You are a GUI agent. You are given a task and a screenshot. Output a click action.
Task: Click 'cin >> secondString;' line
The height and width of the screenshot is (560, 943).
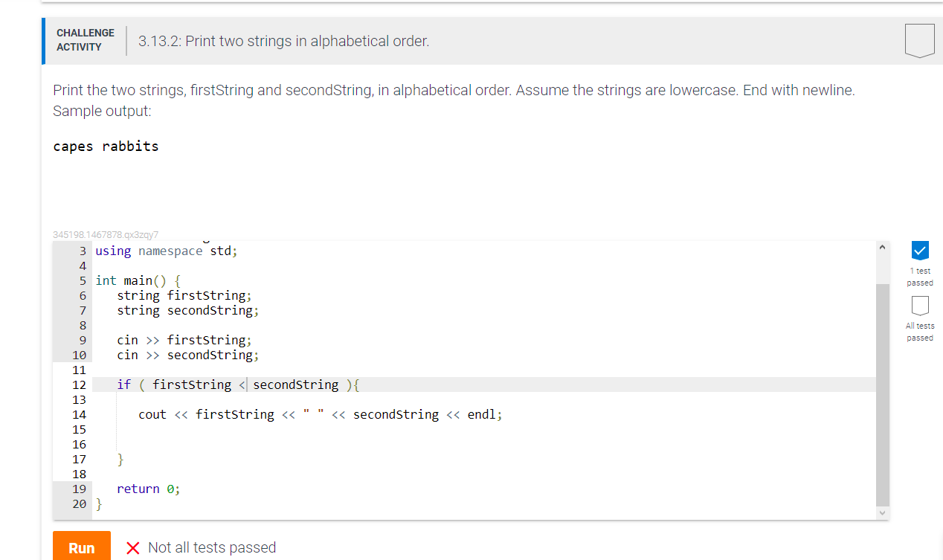pos(188,355)
